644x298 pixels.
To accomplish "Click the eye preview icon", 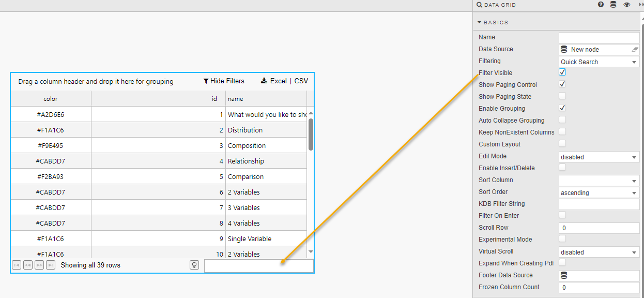I will [x=627, y=5].
